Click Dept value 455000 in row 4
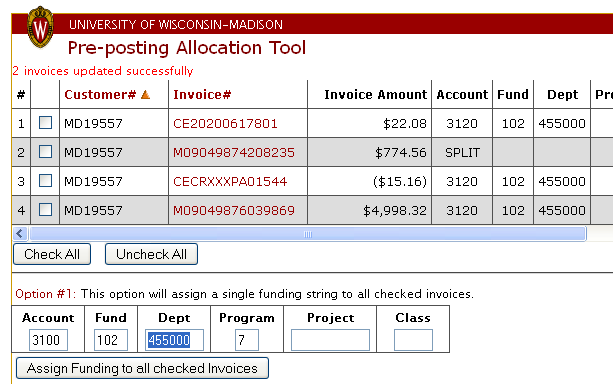This screenshot has height=384, width=613. [x=562, y=210]
